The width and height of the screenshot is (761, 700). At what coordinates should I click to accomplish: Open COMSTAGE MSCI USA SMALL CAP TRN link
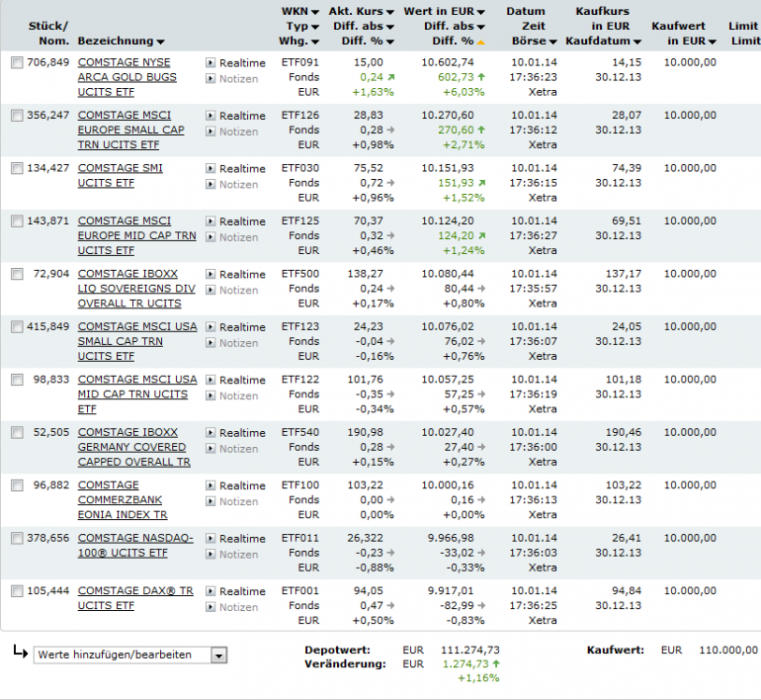(x=137, y=342)
